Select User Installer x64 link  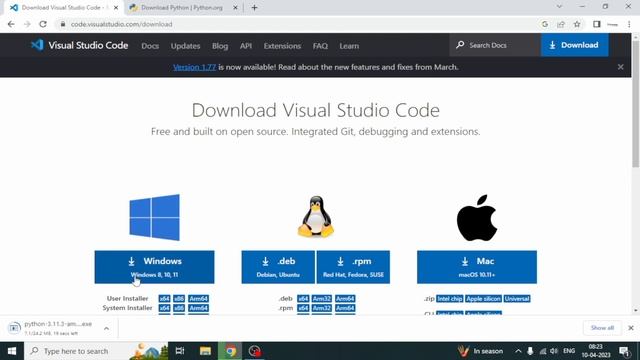(164, 298)
